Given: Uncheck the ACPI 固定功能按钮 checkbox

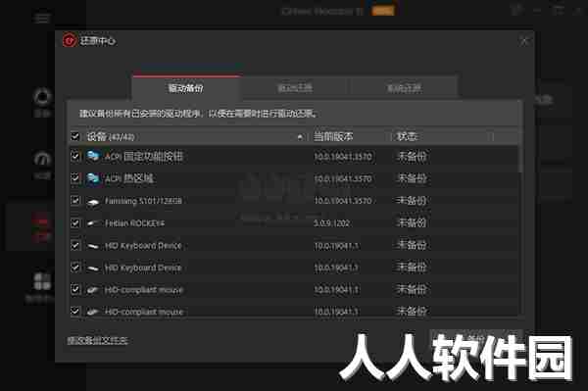Looking at the screenshot, I should 75,156.
